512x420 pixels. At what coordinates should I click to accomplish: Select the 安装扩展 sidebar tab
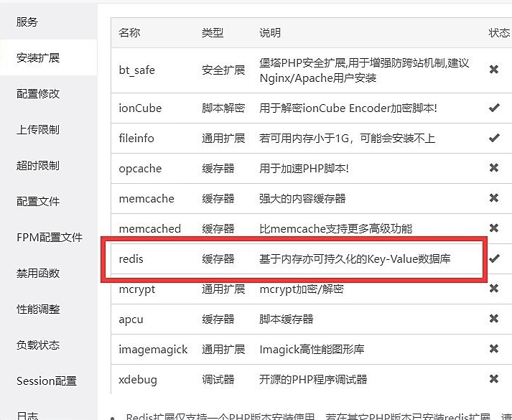coord(38,57)
